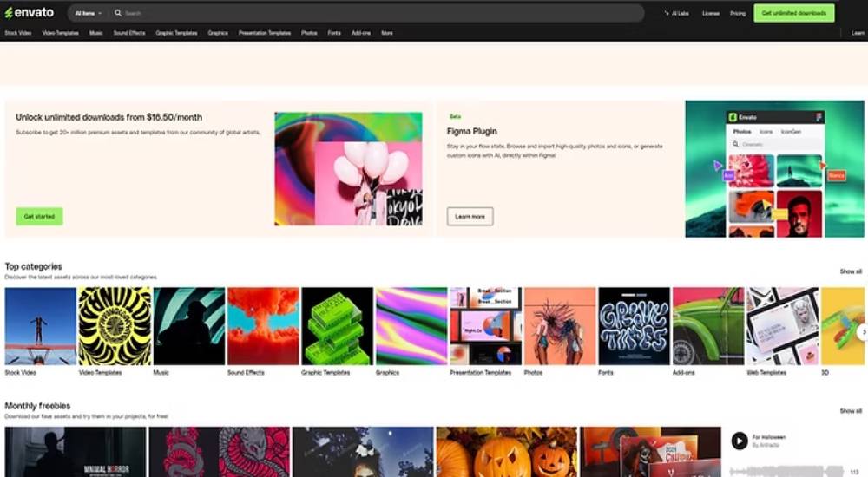The height and width of the screenshot is (477, 868).
Task: Open Halloween pumpkins freebie photo
Action: (507, 452)
